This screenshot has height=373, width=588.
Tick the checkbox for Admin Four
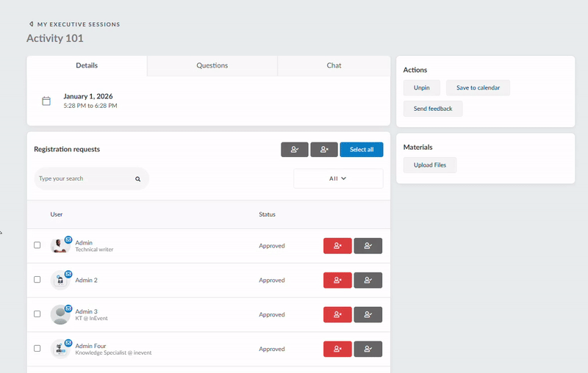coord(37,348)
